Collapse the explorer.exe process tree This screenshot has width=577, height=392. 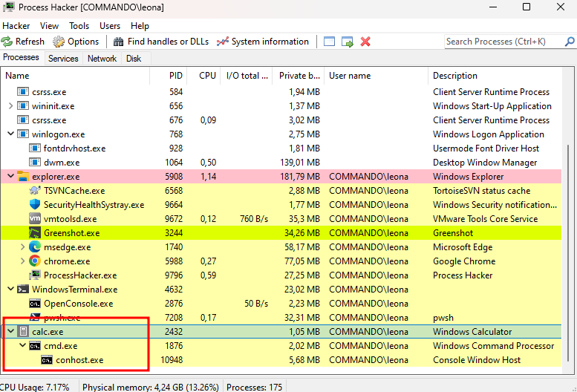tap(10, 177)
